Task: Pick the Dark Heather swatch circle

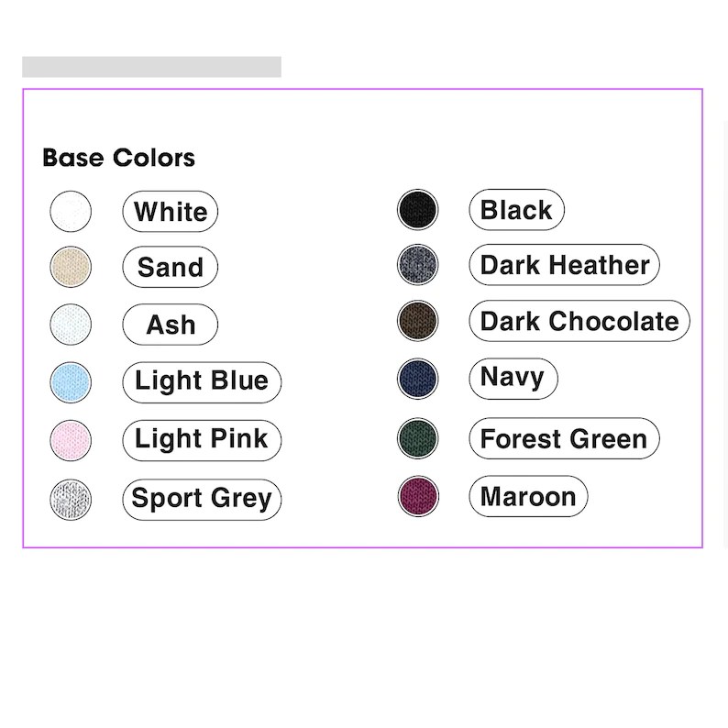Action: [x=418, y=265]
